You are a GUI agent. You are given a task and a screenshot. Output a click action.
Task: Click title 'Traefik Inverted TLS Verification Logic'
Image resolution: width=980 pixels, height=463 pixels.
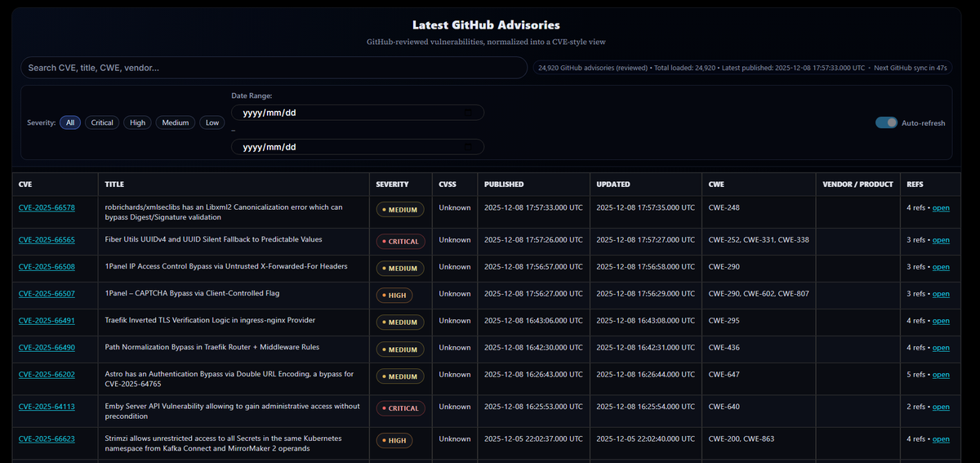[x=210, y=320]
